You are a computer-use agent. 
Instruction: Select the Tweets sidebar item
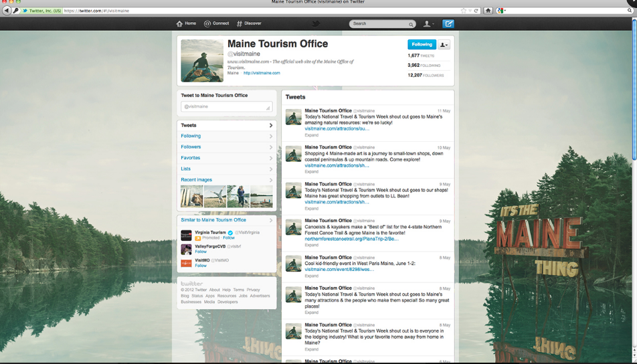click(227, 125)
